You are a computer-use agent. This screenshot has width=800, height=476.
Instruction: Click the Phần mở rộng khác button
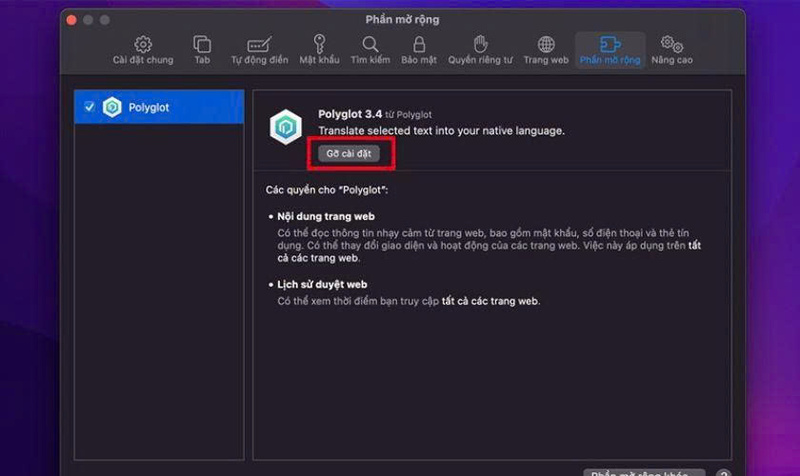(x=644, y=473)
